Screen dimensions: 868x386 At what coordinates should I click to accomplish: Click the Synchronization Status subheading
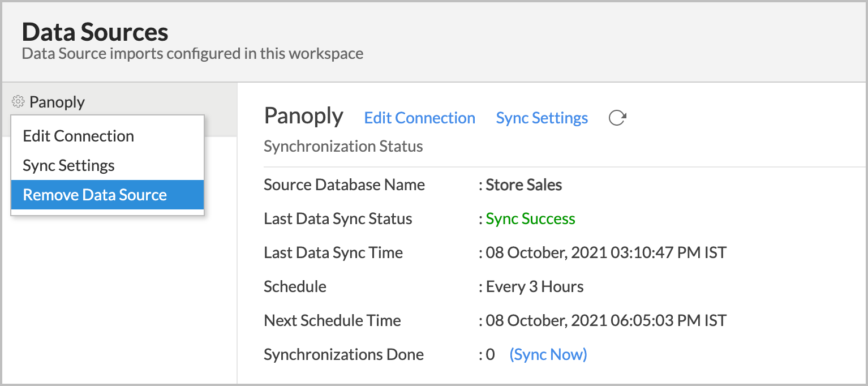[343, 147]
